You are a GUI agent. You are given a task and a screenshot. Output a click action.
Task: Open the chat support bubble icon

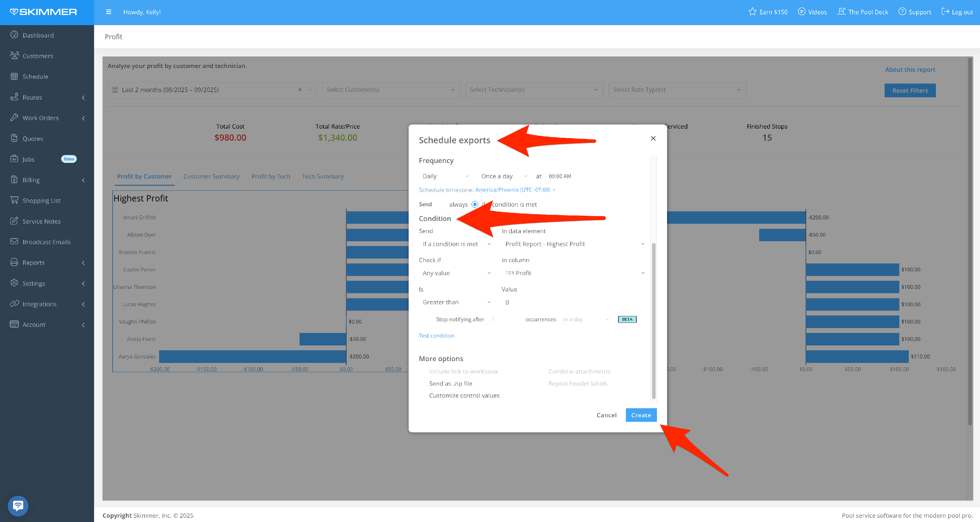18,506
